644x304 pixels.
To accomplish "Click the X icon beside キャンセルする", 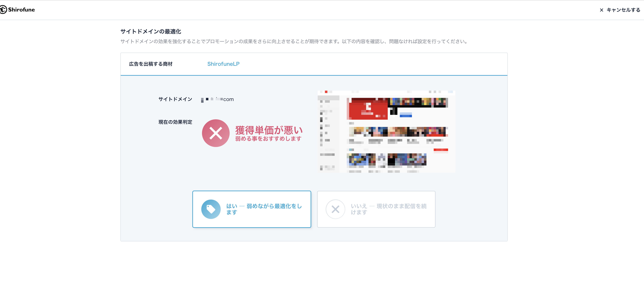I will [601, 10].
